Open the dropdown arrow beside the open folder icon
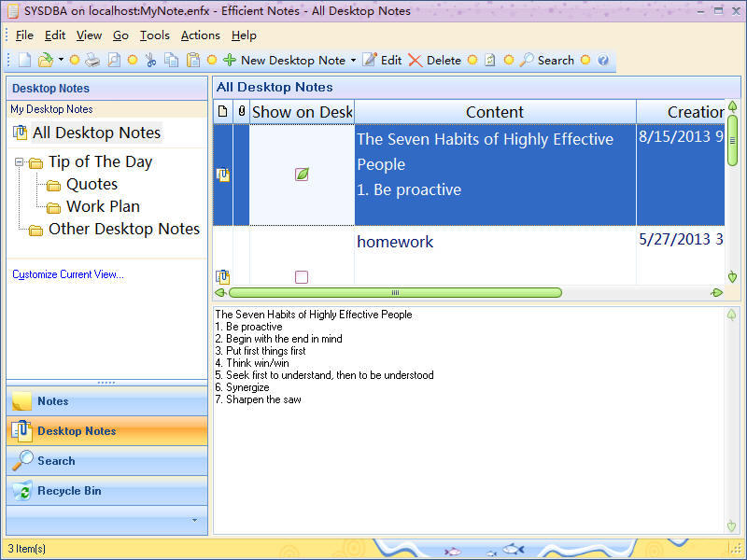This screenshot has width=747, height=560. point(61,60)
